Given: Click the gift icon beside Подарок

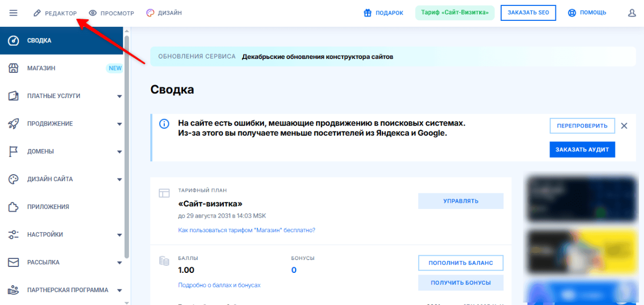Looking at the screenshot, I should tap(368, 13).
